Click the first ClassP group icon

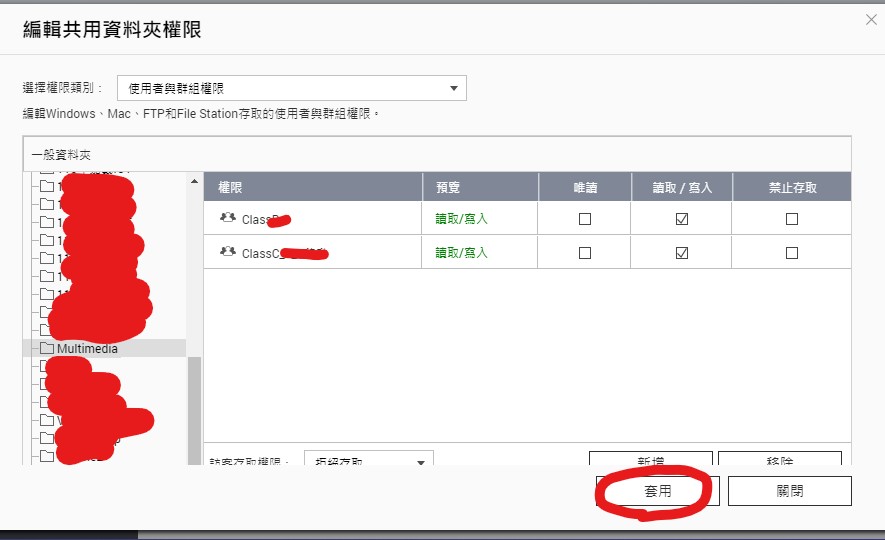click(x=227, y=218)
